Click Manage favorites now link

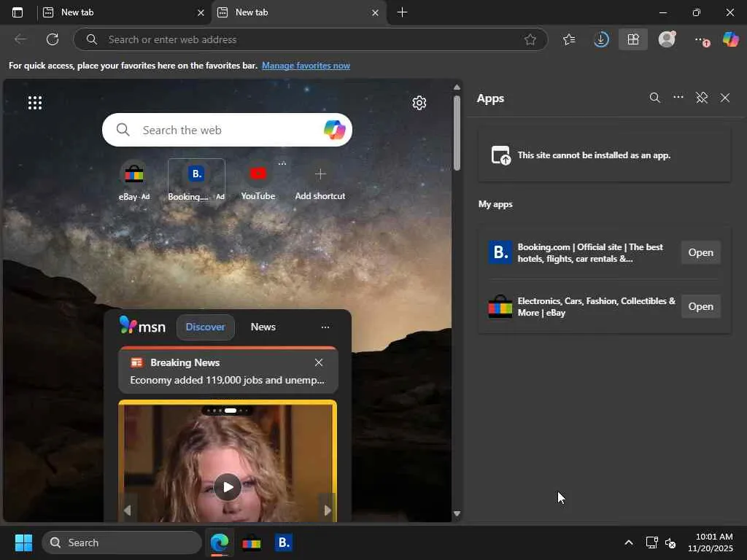[x=306, y=66]
